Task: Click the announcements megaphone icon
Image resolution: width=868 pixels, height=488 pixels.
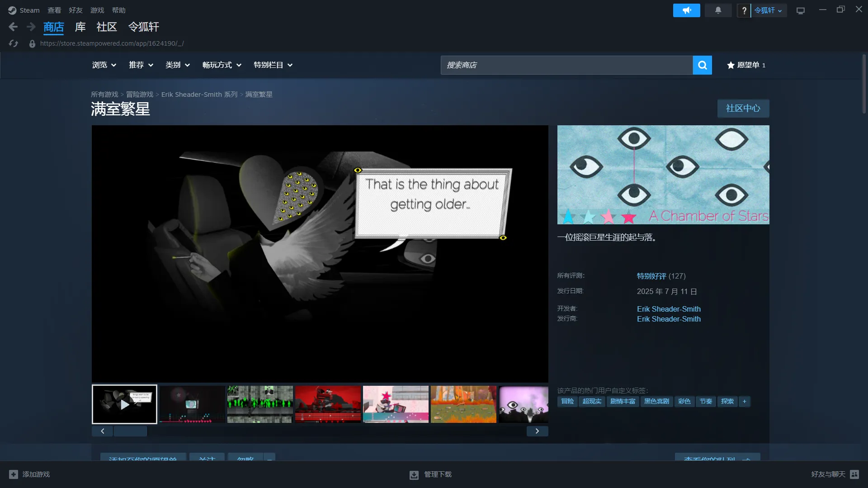Action: 686,10
